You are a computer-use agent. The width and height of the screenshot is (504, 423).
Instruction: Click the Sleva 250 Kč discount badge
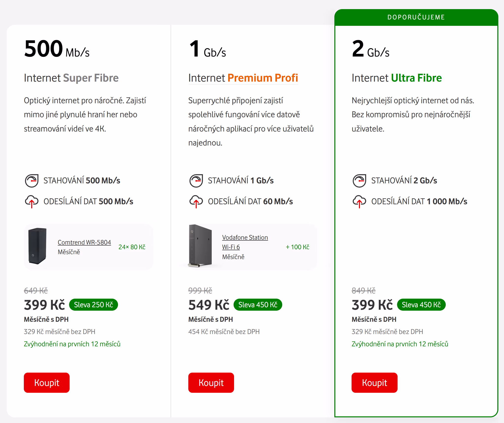coord(93,305)
